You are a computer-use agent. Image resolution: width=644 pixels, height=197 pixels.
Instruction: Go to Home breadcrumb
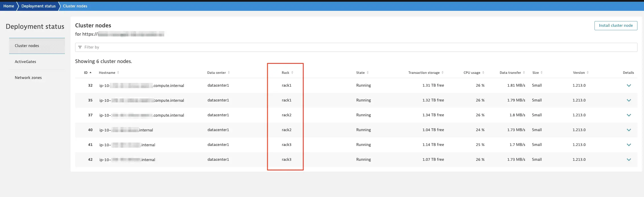9,6
